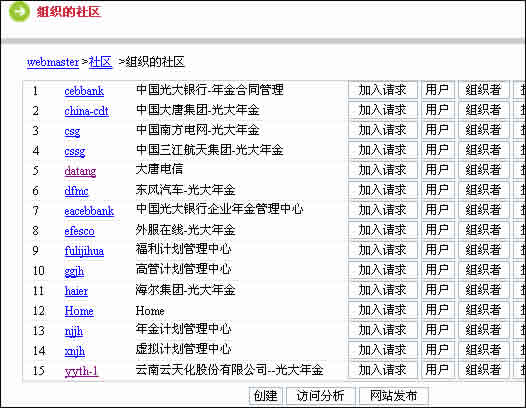Click the 网站发布 button
The width and height of the screenshot is (526, 408).
(393, 396)
